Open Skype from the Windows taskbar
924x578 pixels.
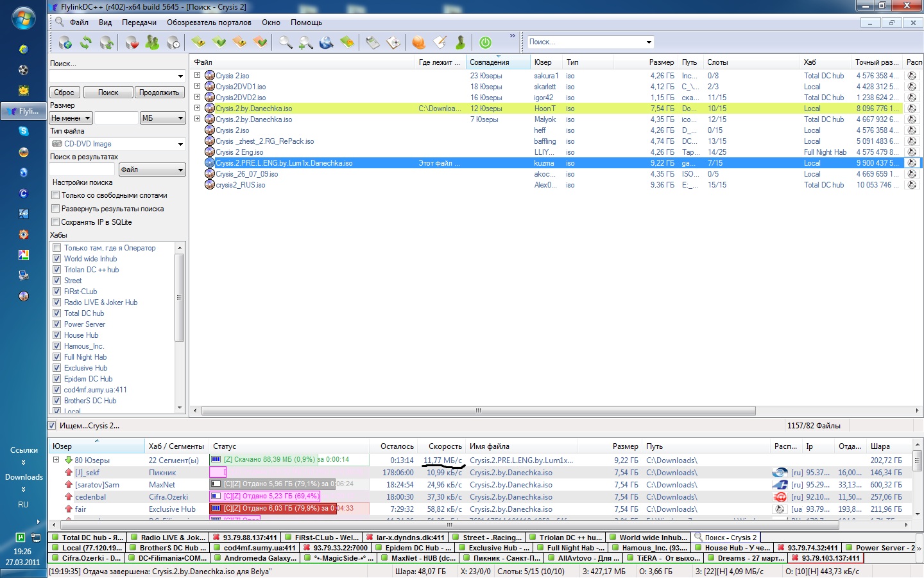tap(24, 131)
